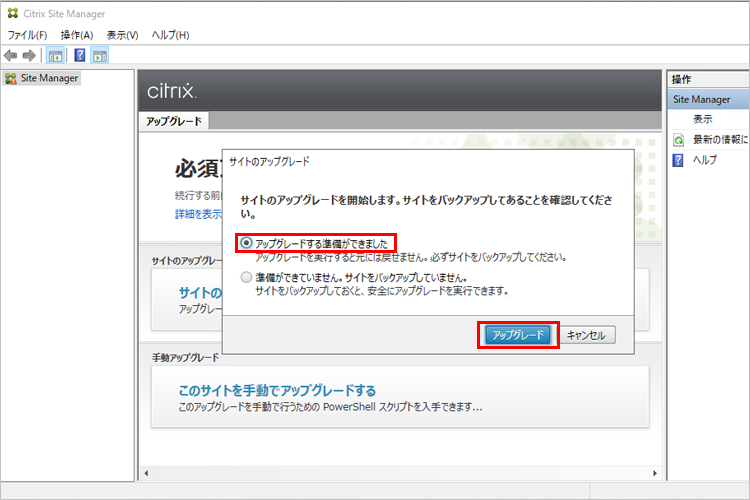The height and width of the screenshot is (500, 750).
Task: Click the blue help icon in actions pane
Action: pyautogui.click(x=679, y=160)
